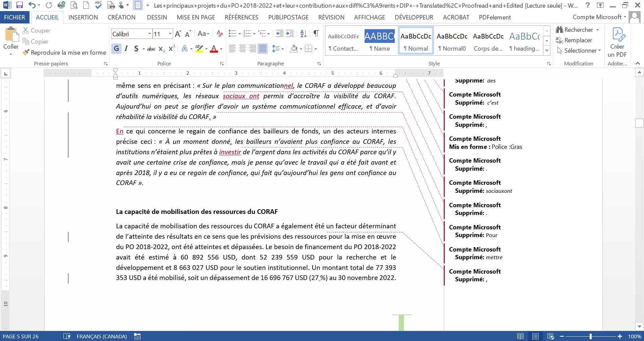
Task: Increase font size with grow font icon
Action: tap(178, 34)
